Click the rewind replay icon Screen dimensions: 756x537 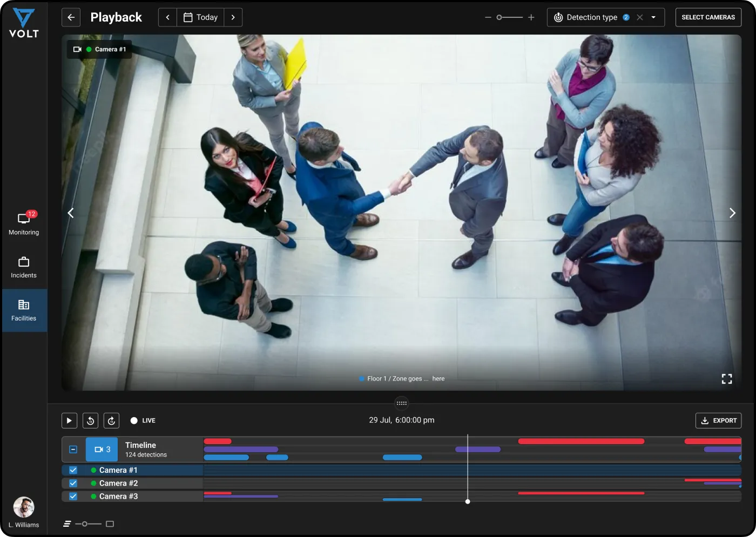tap(91, 420)
